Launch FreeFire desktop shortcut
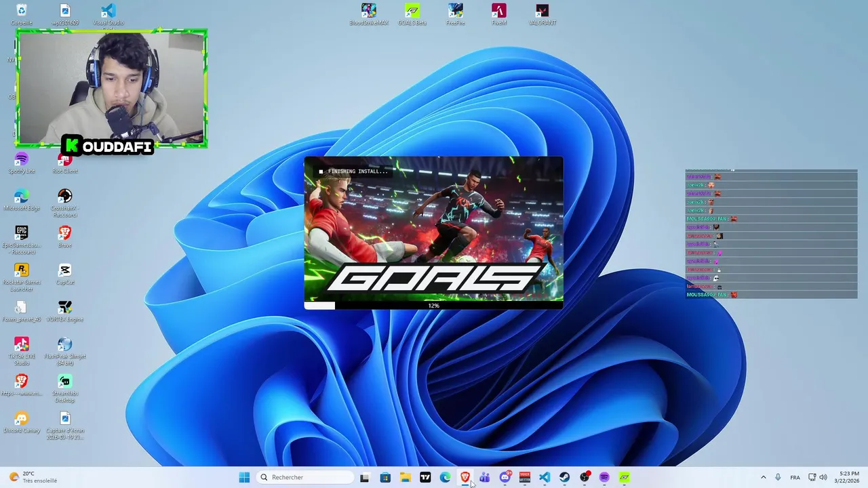Viewport: 868px width, 488px height. click(x=456, y=14)
